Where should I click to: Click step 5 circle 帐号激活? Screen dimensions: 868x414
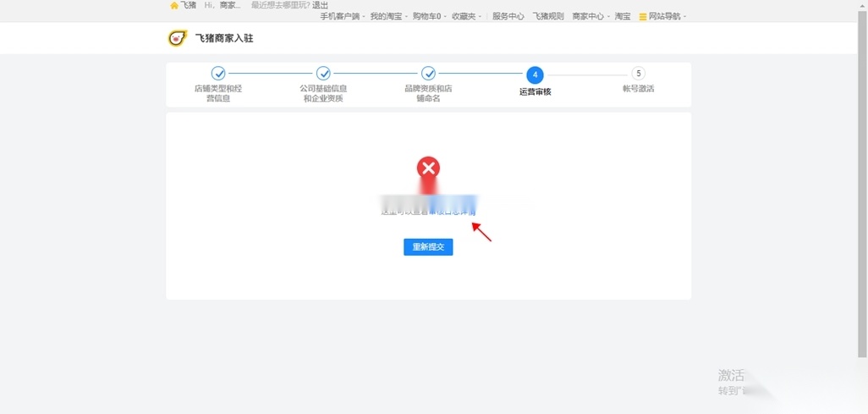point(638,73)
